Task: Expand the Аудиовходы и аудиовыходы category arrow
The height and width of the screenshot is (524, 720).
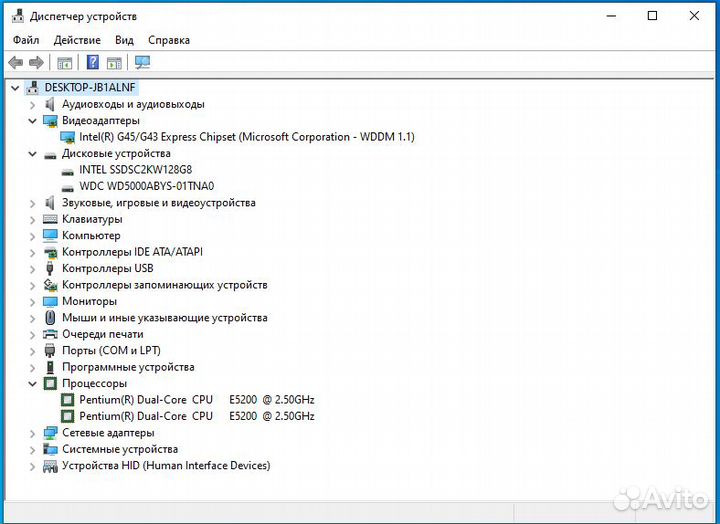Action: [32, 105]
